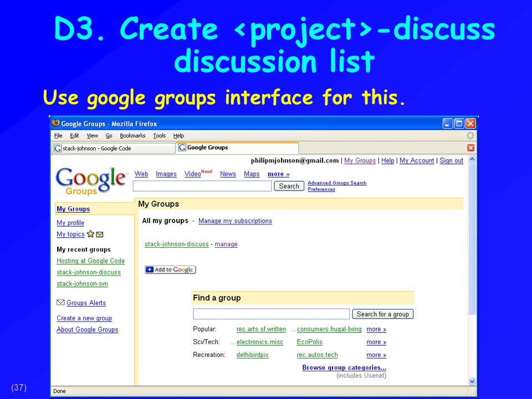This screenshot has height=399, width=532.
Task: Open delhibirdpix group
Action: click(x=253, y=355)
